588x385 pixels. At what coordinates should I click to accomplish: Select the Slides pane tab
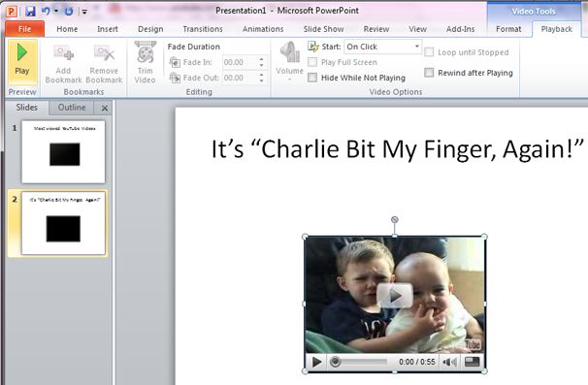click(x=26, y=108)
